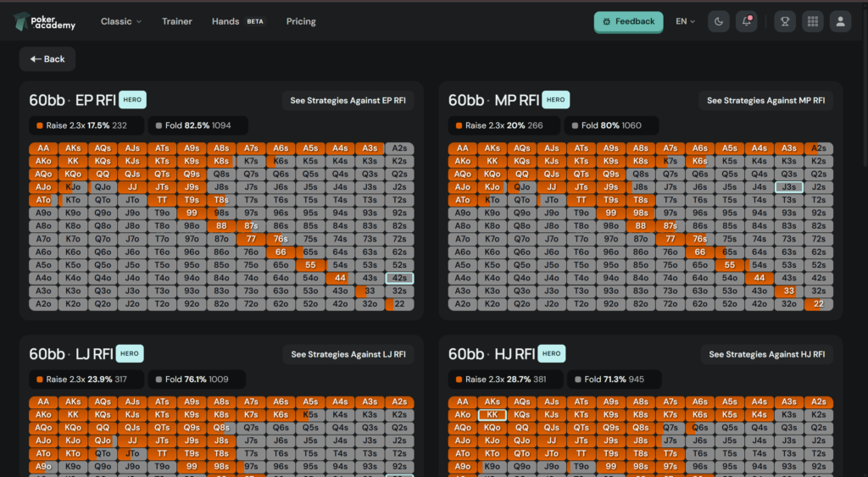868x477 pixels.
Task: Open the EN language selector
Action: pos(685,21)
